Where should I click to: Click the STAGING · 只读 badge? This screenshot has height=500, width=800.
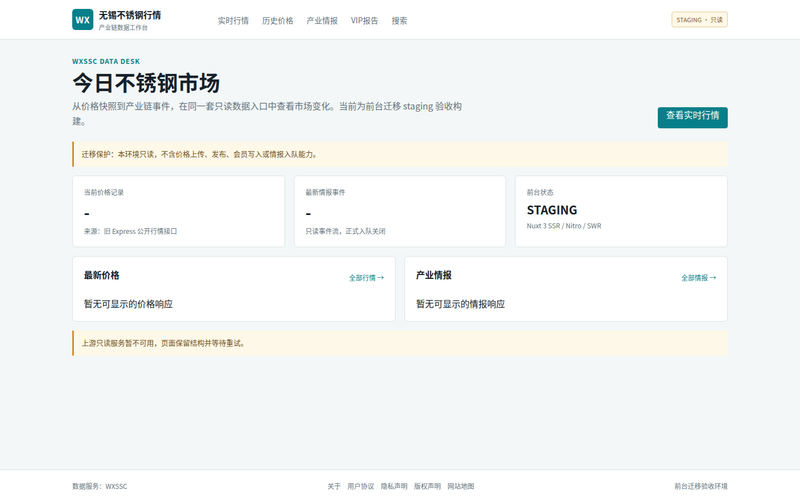699,20
